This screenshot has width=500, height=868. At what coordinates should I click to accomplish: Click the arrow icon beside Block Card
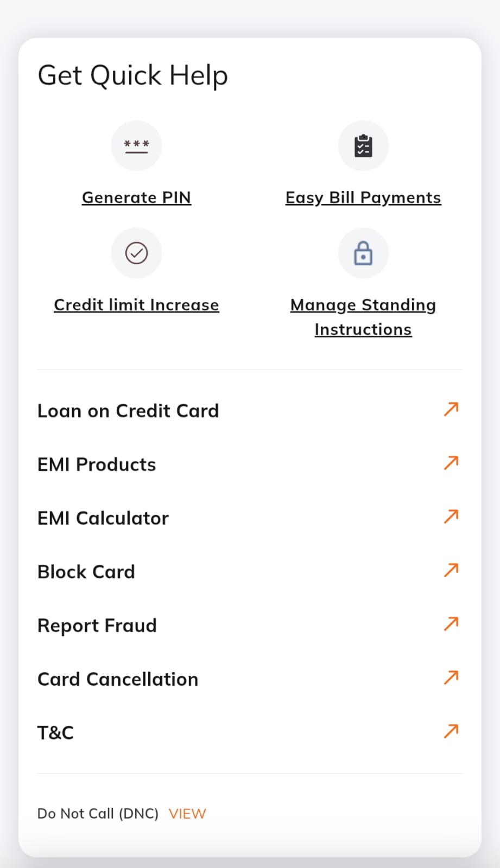pyautogui.click(x=451, y=570)
